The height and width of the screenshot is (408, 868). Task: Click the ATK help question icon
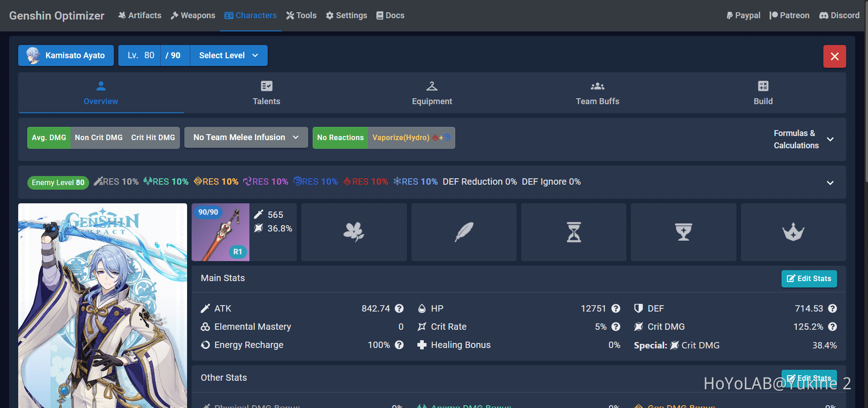pos(399,308)
